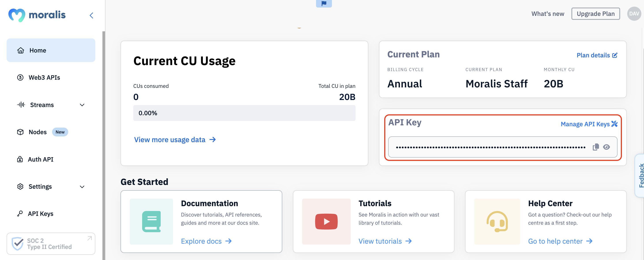Click the Help Center headset thumbnail
This screenshot has height=260, width=644.
pyautogui.click(x=497, y=222)
